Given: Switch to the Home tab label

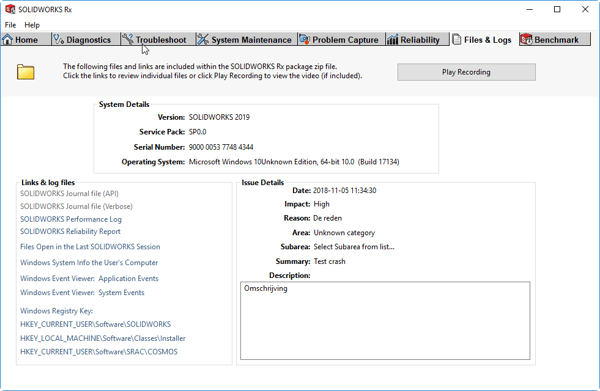Looking at the screenshot, I should tap(26, 40).
